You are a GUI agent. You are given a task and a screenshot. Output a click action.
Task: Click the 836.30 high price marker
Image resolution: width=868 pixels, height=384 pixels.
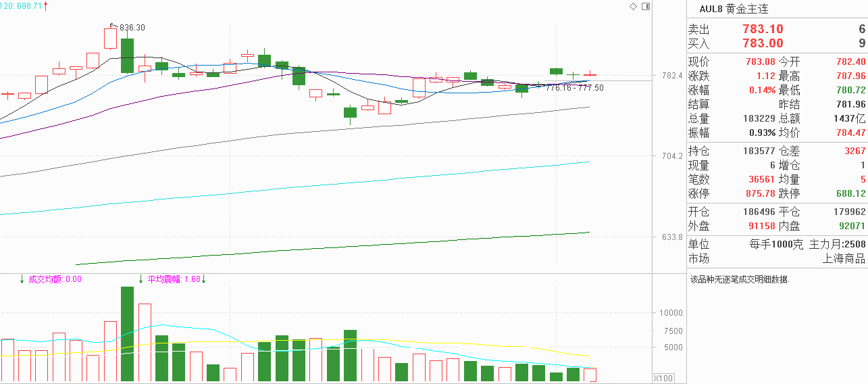(x=132, y=28)
